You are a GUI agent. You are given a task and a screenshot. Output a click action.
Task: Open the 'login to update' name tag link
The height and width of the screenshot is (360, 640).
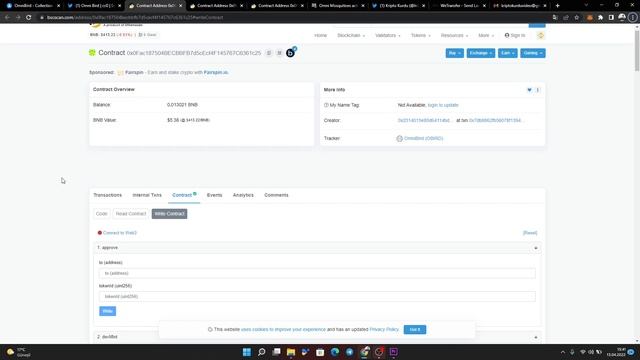(x=443, y=105)
